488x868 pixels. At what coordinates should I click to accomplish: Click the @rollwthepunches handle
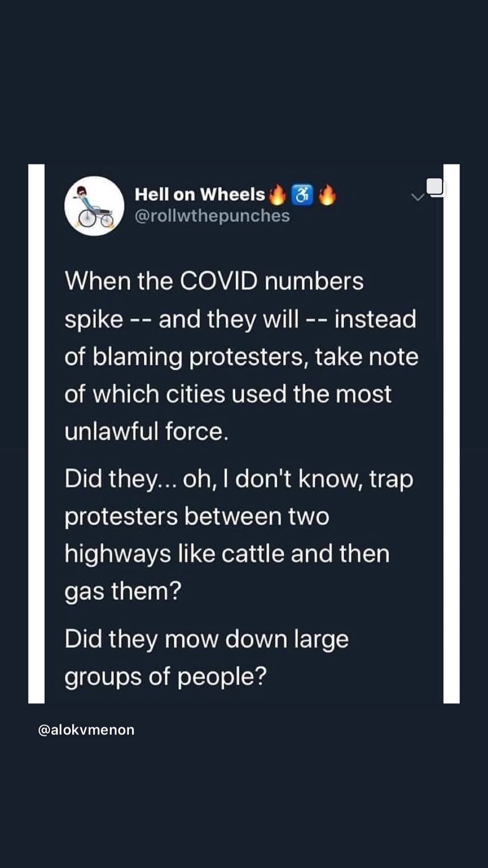click(212, 216)
